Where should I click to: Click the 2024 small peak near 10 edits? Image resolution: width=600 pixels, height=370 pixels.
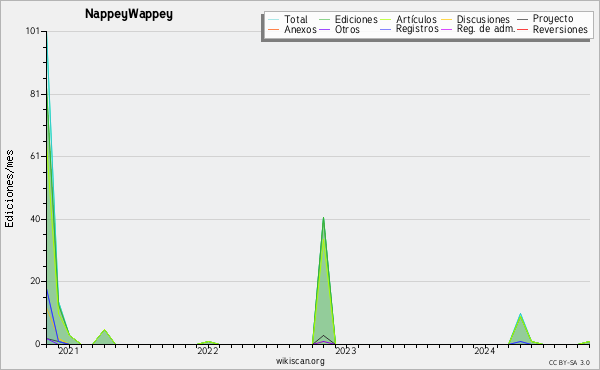(x=520, y=314)
